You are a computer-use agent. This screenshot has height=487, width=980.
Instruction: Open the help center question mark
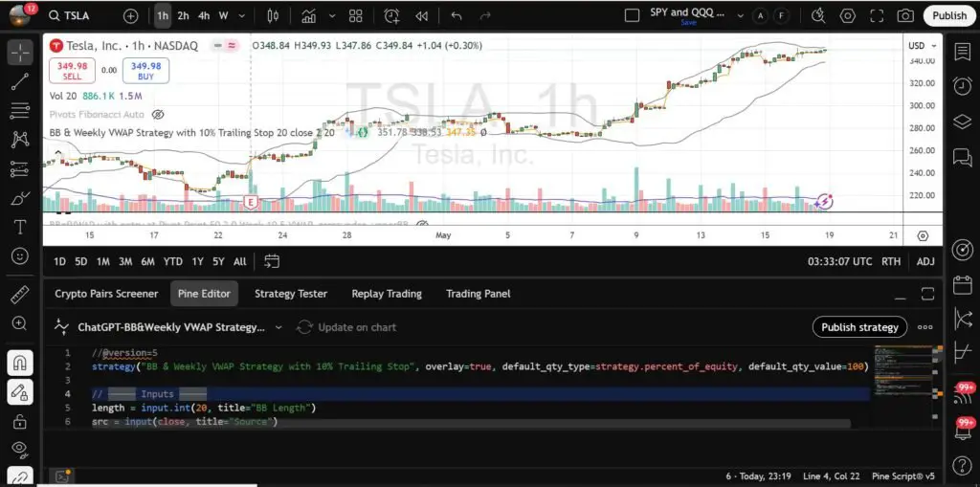click(963, 466)
